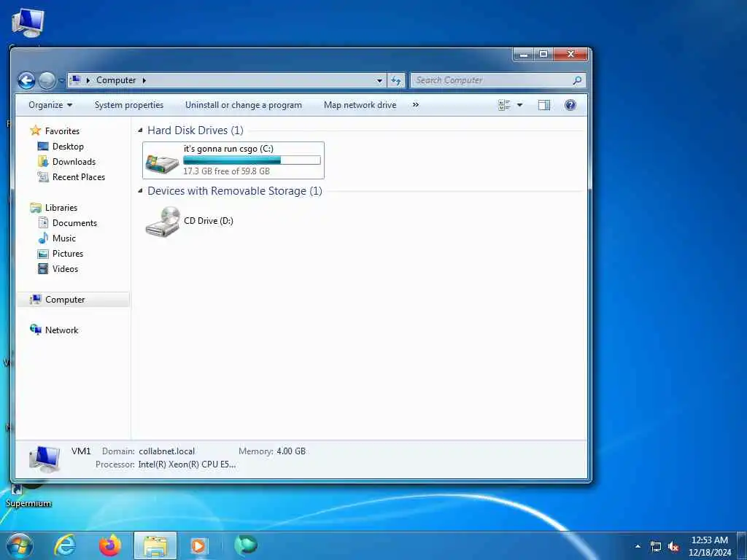Open the Organize menu

[50, 105]
